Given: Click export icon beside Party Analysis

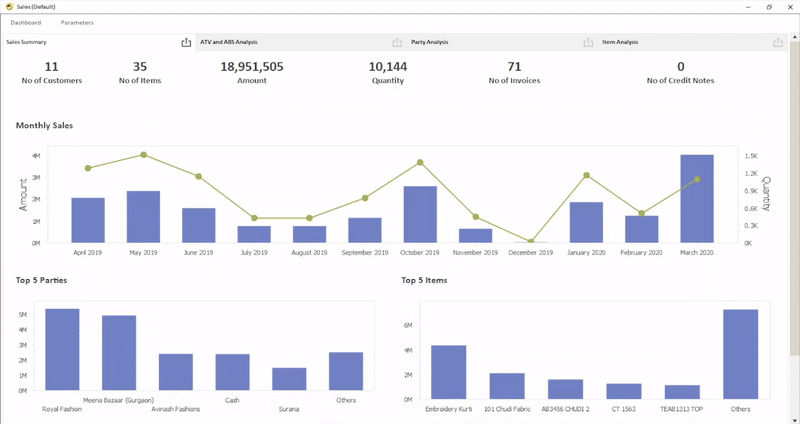Looking at the screenshot, I should [x=585, y=42].
